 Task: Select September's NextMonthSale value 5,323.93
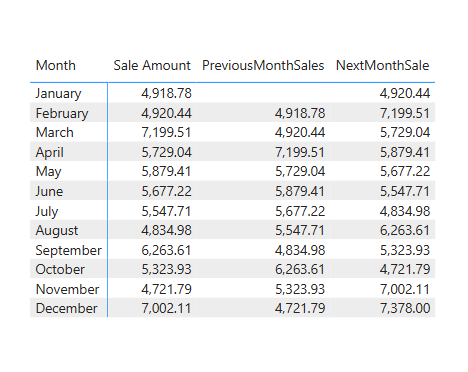point(405,250)
